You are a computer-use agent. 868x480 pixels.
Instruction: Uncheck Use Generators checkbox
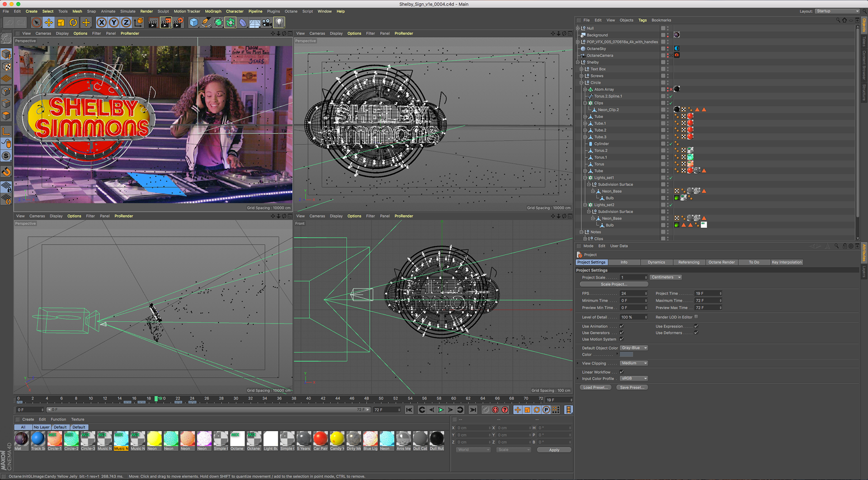point(622,333)
